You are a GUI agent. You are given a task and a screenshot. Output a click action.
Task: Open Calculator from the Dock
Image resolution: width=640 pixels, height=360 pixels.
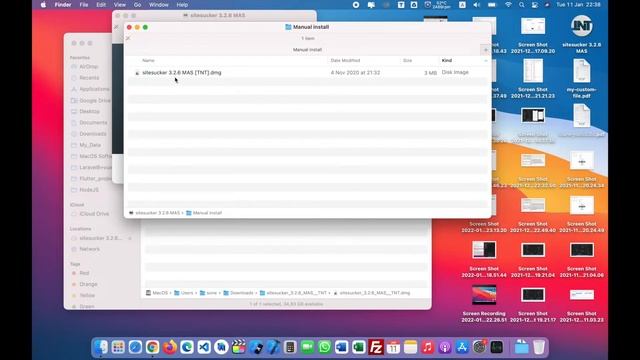(x=290, y=347)
